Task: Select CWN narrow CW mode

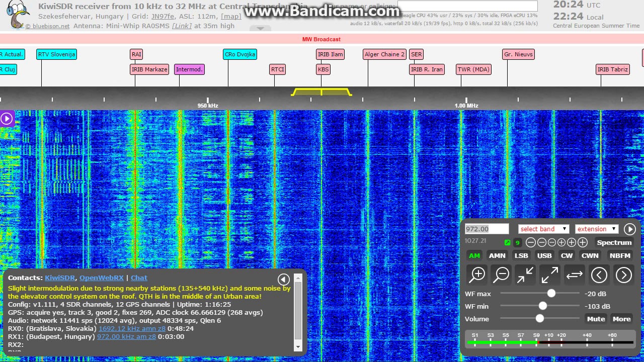Action: (590, 255)
